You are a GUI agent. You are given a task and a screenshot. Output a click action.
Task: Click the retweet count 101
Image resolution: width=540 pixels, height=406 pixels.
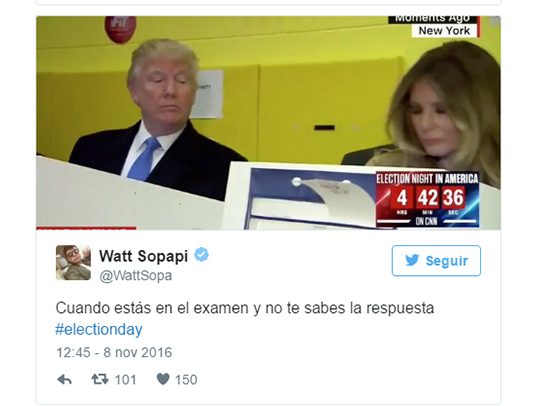pyautogui.click(x=125, y=380)
